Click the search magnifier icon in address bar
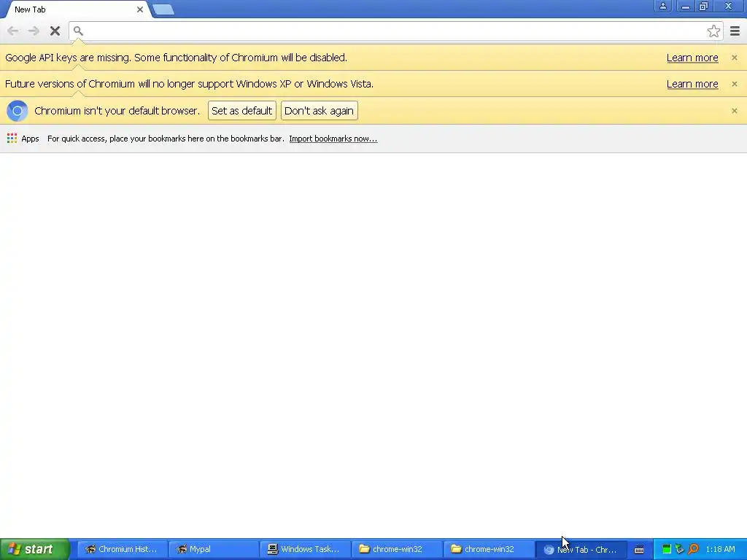The image size is (747, 560). (78, 31)
